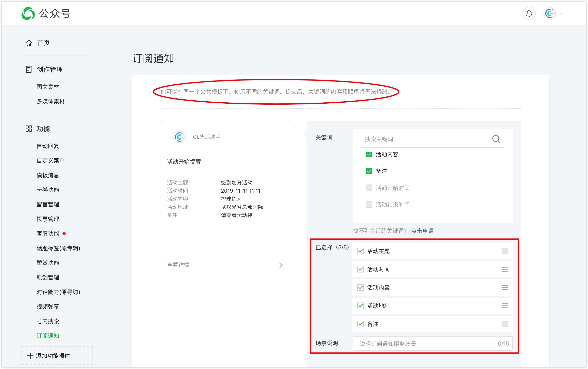Open 留言管理 in sidebar
The height and width of the screenshot is (369, 588).
click(x=48, y=204)
